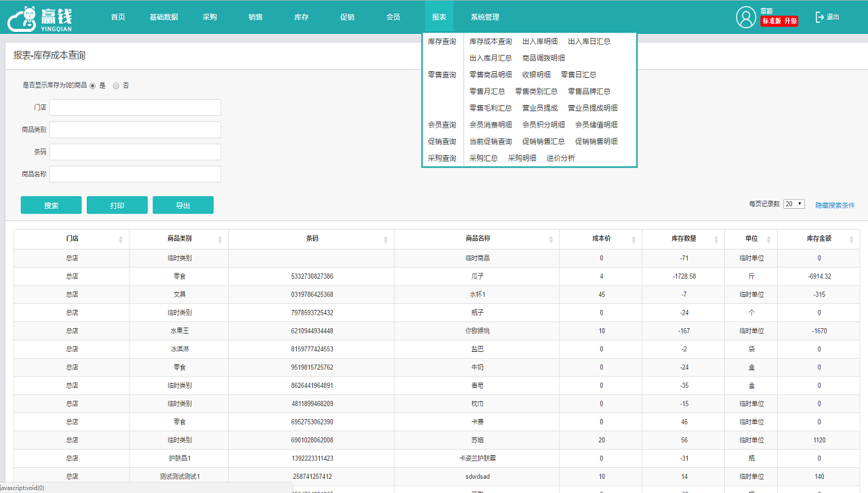Click the 水果王 category cell
868x493 pixels.
pyautogui.click(x=180, y=331)
